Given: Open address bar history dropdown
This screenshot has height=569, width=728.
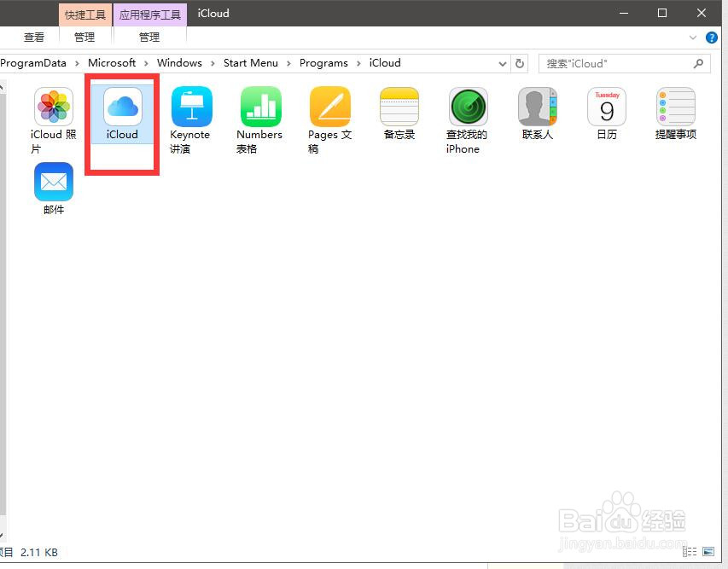Looking at the screenshot, I should (x=503, y=64).
